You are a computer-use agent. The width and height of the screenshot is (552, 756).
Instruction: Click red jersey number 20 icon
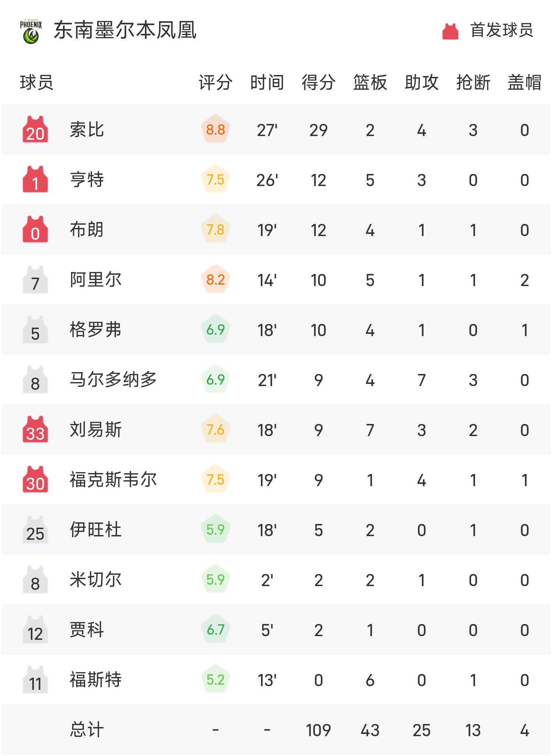coord(35,129)
